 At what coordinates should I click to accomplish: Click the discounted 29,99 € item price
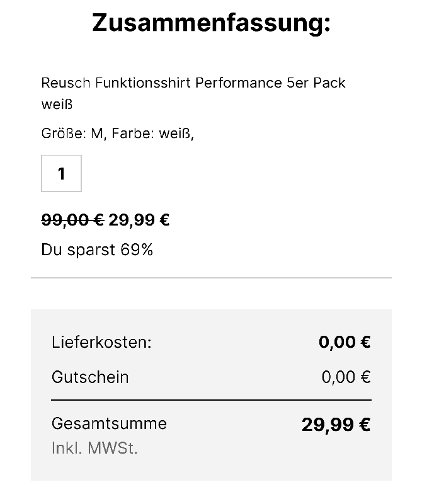(139, 220)
